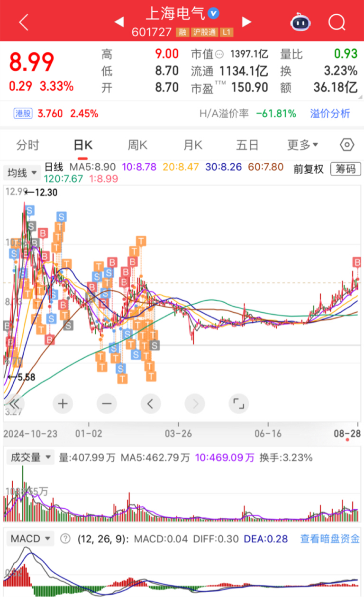This screenshot has height=597, width=364.
Task: Tap the info icon beside 市值
Action: pyautogui.click(x=219, y=54)
